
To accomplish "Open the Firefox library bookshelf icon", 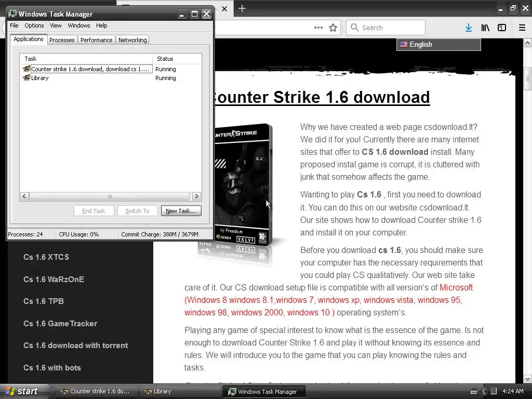I will [485, 28].
